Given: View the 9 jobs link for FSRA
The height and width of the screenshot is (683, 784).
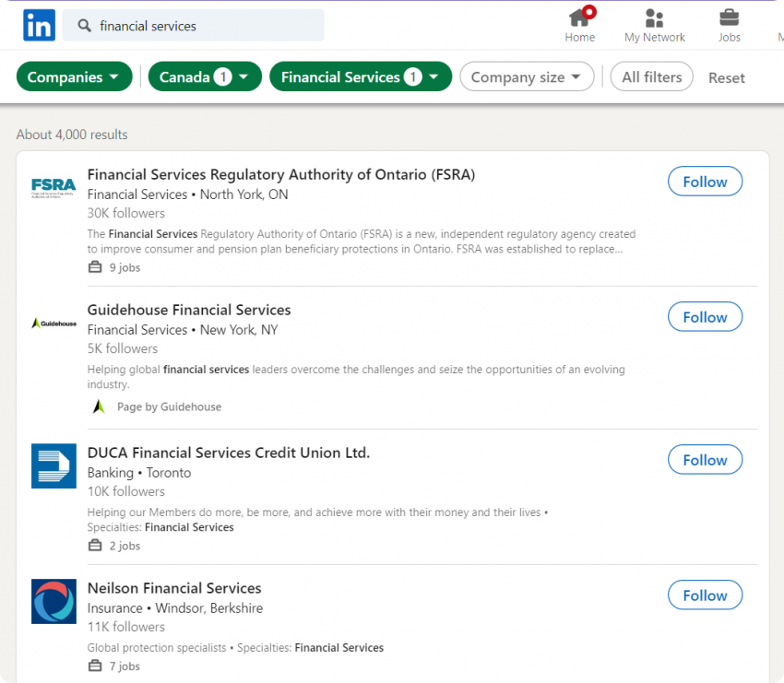Looking at the screenshot, I should point(125,267).
